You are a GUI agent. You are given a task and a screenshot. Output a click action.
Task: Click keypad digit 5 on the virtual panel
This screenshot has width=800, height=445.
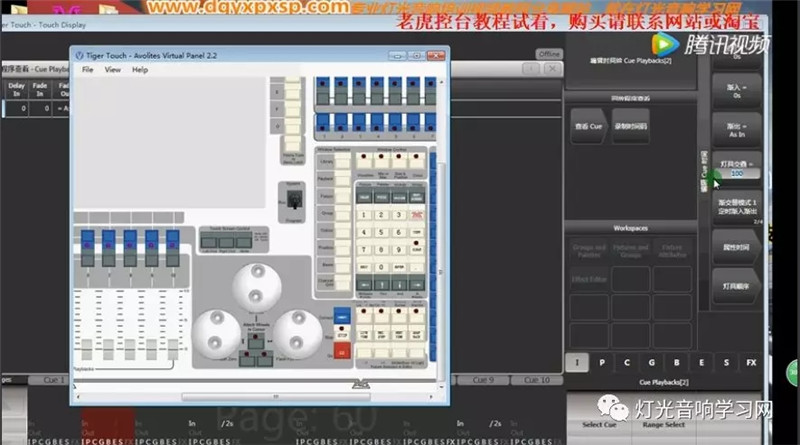381,232
